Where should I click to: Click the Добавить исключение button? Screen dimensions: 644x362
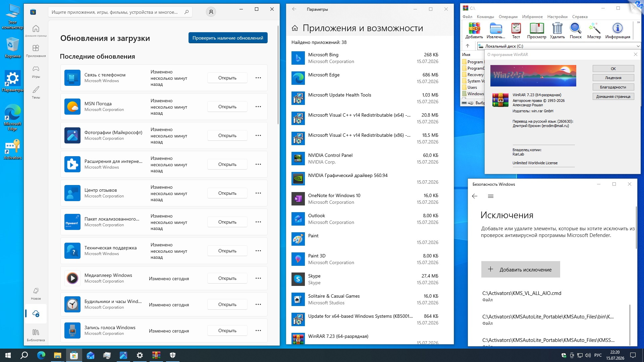pos(521,269)
